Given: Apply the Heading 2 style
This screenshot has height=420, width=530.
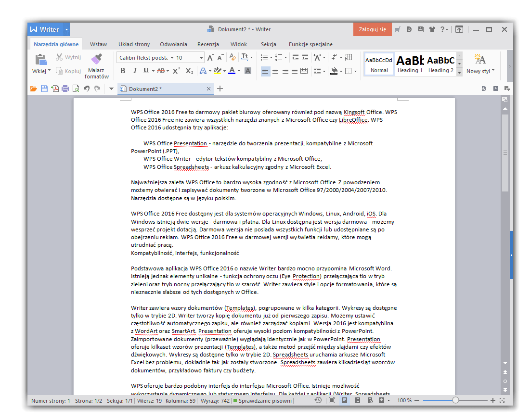Looking at the screenshot, I should coord(441,64).
